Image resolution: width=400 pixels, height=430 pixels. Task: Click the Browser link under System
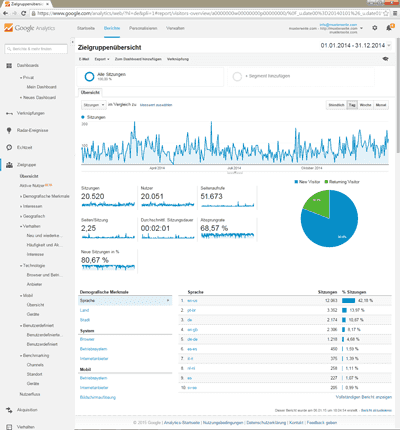click(87, 339)
